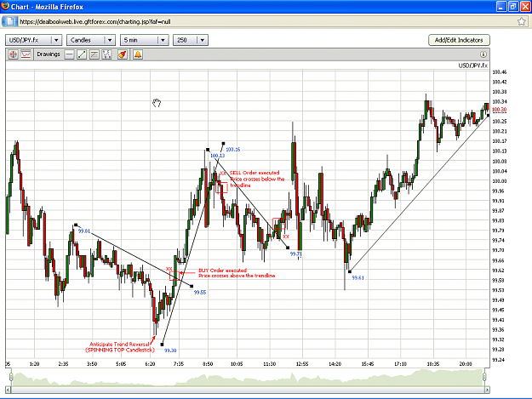Screen dimensions: 532x399
Task: Click the chart info icon
Action: (483, 54)
